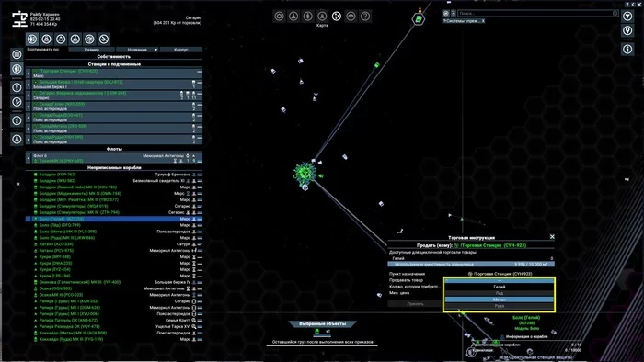Expand the Склад Гелия station row
644x362 pixels.
pyautogui.click(x=29, y=107)
